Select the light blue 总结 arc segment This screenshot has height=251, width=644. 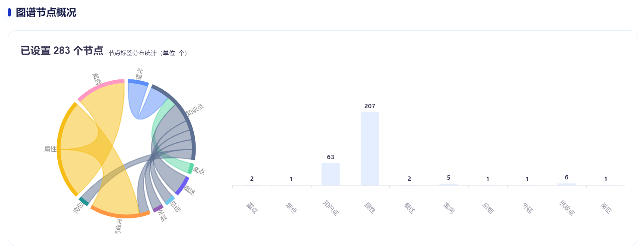click(170, 200)
